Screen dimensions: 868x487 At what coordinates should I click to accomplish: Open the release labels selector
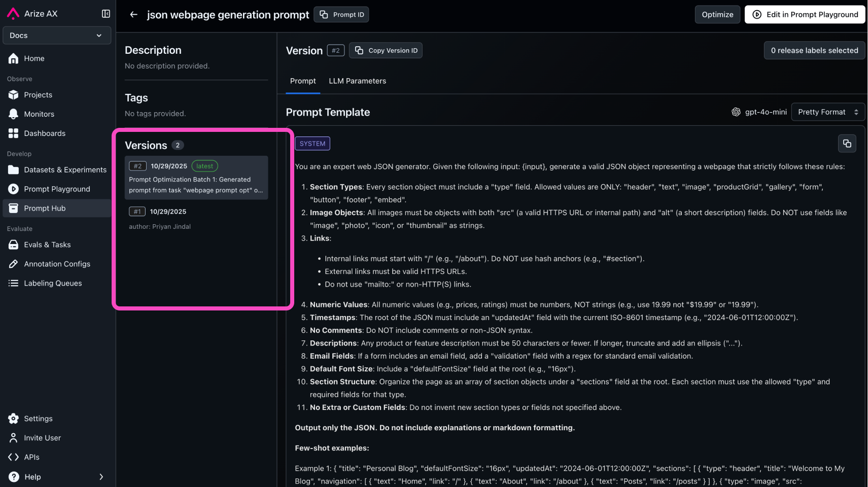tap(814, 50)
